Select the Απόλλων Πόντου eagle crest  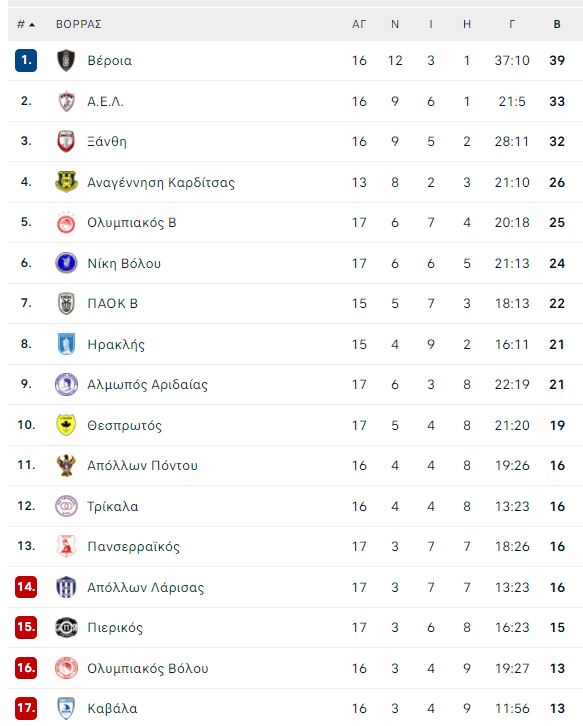click(x=66, y=465)
